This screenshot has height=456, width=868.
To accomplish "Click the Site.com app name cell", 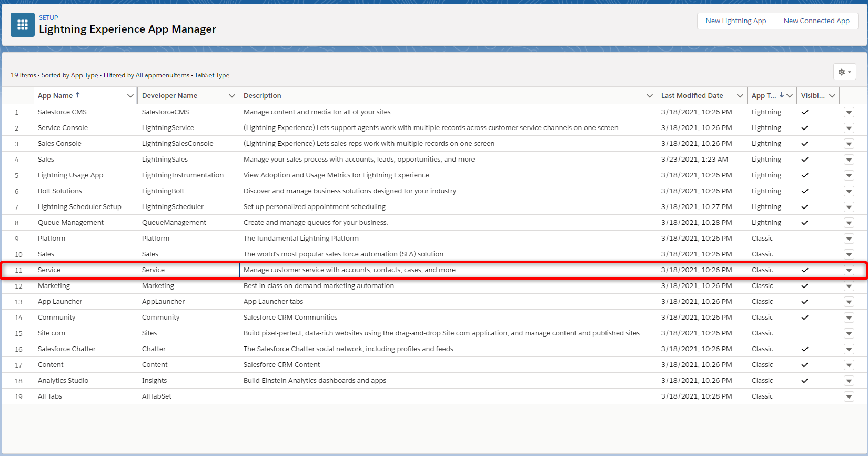I will pyautogui.click(x=52, y=333).
